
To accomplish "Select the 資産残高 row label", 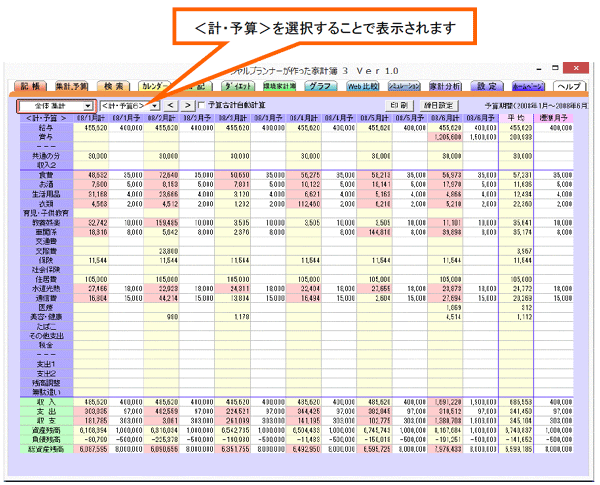I will 46,430.
